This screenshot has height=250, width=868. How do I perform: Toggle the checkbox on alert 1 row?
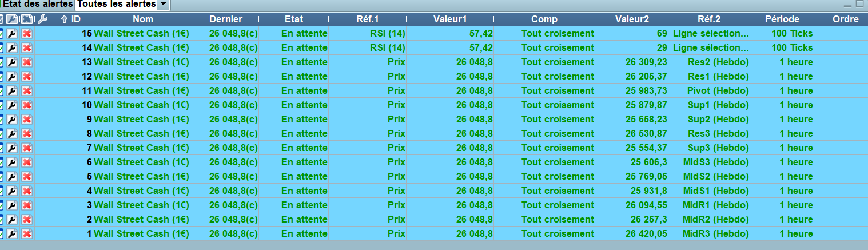point(2,234)
